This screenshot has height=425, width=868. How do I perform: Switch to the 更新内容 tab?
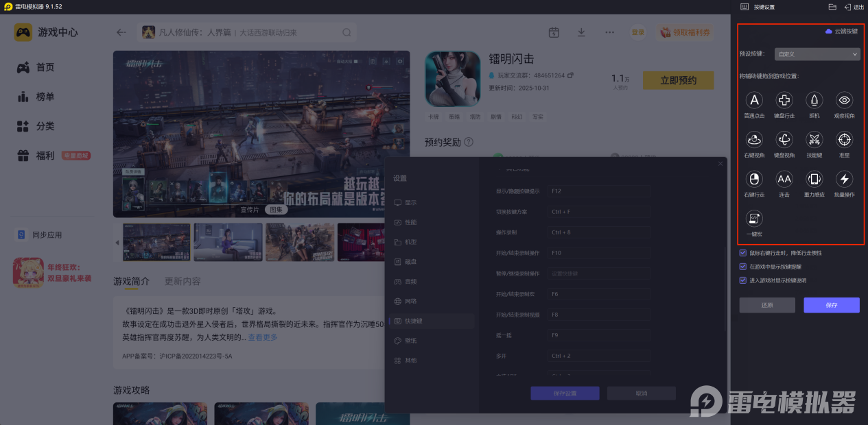pyautogui.click(x=183, y=281)
